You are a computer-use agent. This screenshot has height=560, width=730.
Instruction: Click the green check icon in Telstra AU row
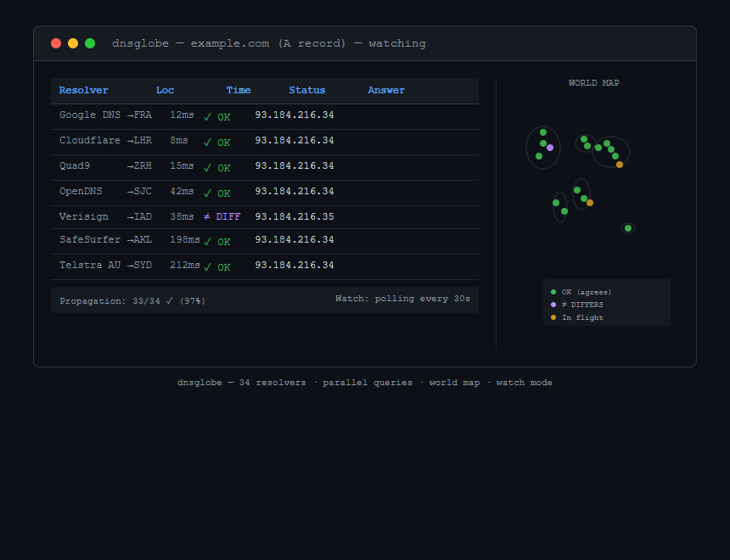point(208,266)
